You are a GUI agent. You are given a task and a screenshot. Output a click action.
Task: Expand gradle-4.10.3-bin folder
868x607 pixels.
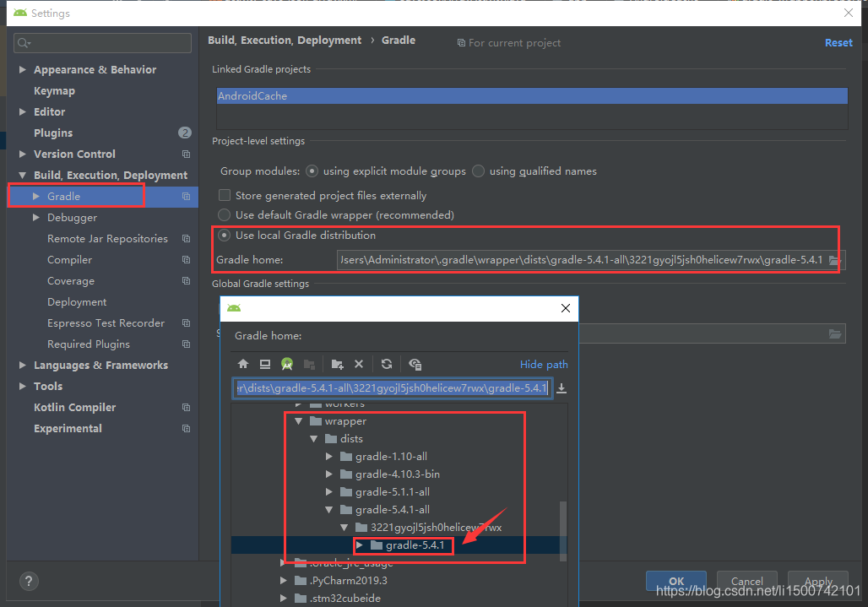[328, 474]
